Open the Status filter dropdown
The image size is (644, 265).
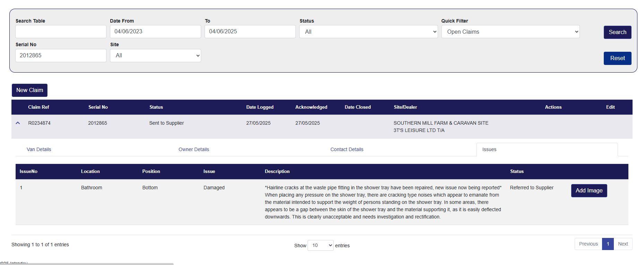368,32
